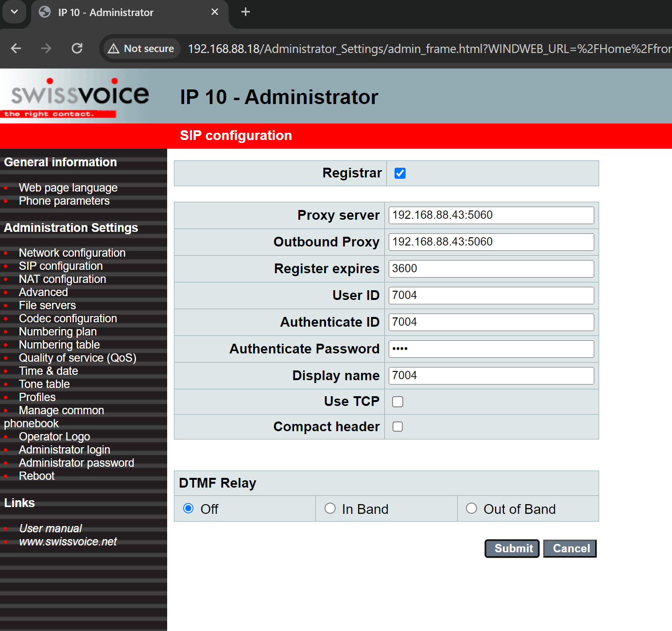Enable the Use TCP checkbox
The height and width of the screenshot is (631, 672).
tap(397, 402)
